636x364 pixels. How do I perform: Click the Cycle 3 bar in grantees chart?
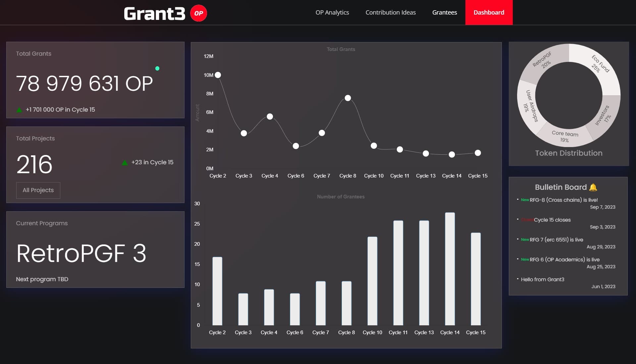click(x=243, y=309)
